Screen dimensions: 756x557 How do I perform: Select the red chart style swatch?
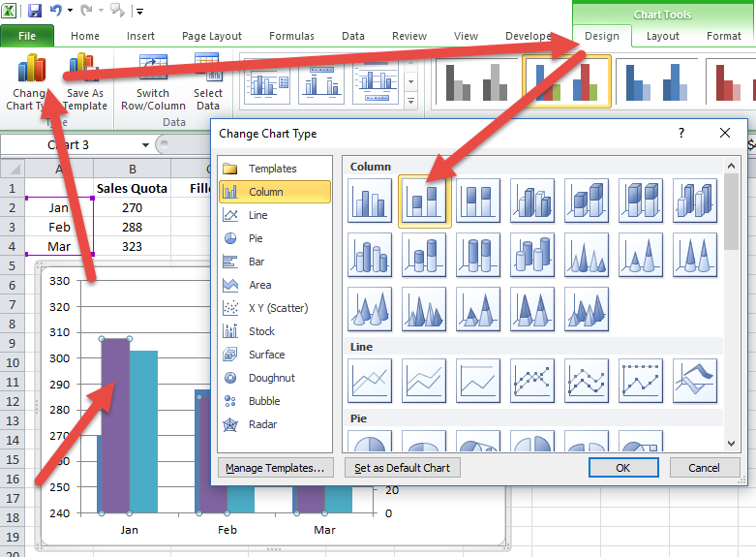point(731,81)
